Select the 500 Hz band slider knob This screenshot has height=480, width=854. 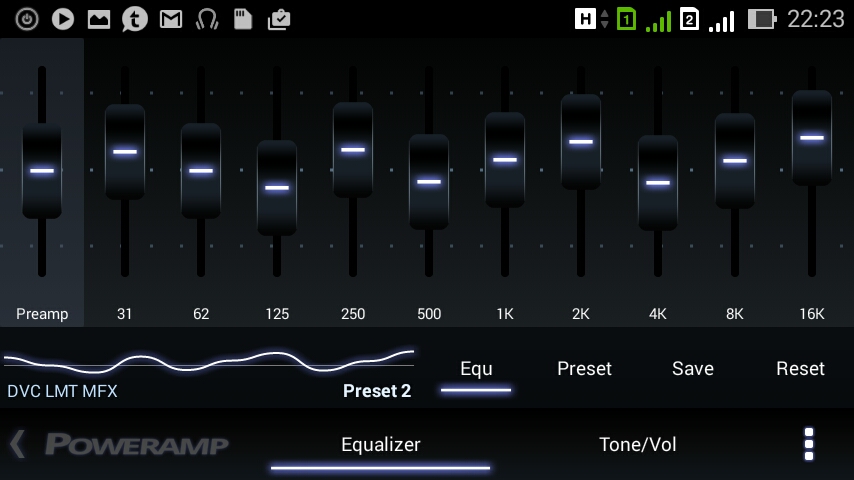429,181
